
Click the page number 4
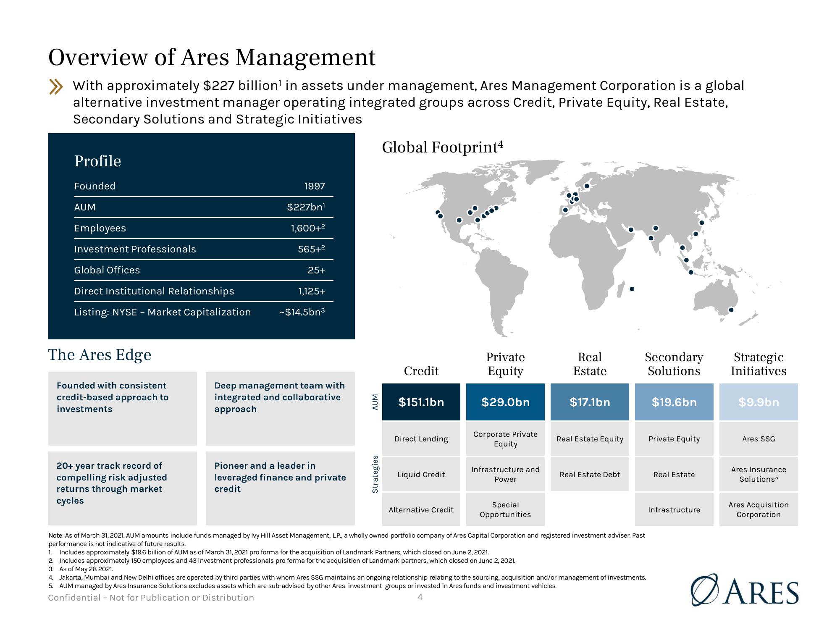[420, 597]
